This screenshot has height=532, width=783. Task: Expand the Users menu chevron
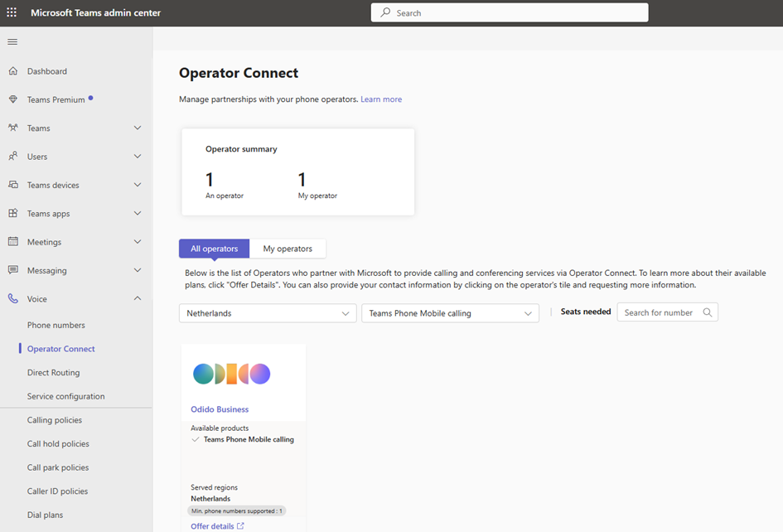[138, 157]
